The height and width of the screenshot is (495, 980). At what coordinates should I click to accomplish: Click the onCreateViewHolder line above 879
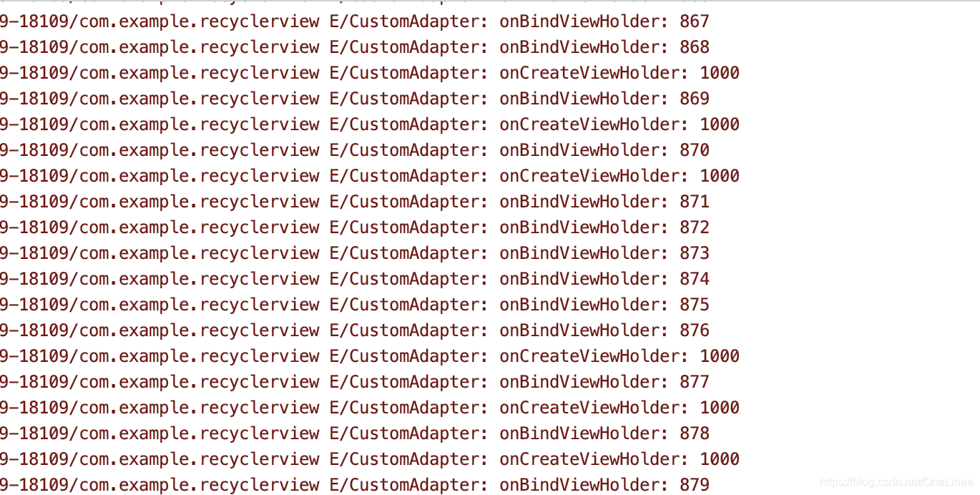370,459
